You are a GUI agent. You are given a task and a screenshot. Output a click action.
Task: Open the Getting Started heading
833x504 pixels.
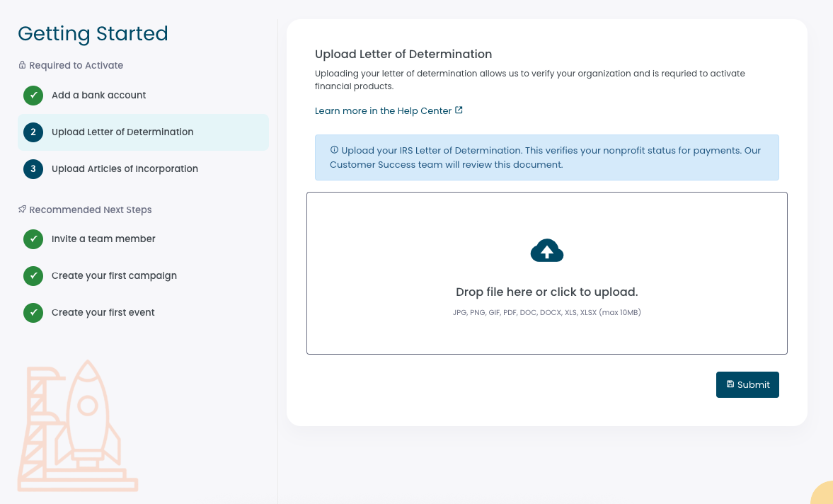pyautogui.click(x=93, y=33)
